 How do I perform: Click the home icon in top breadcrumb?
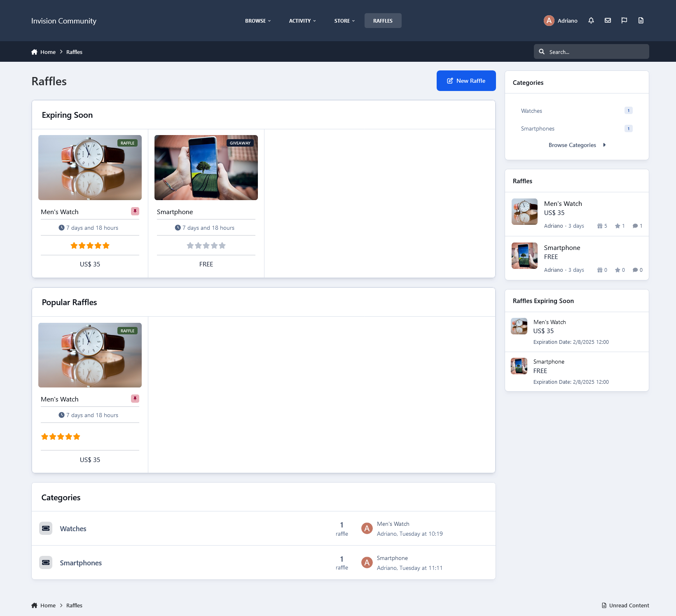click(34, 52)
